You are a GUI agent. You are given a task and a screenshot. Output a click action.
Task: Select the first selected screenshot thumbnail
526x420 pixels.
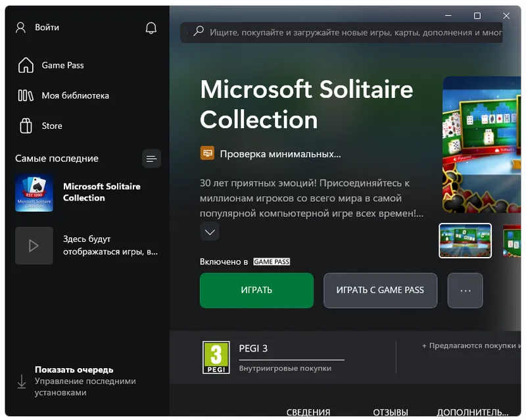[466, 241]
